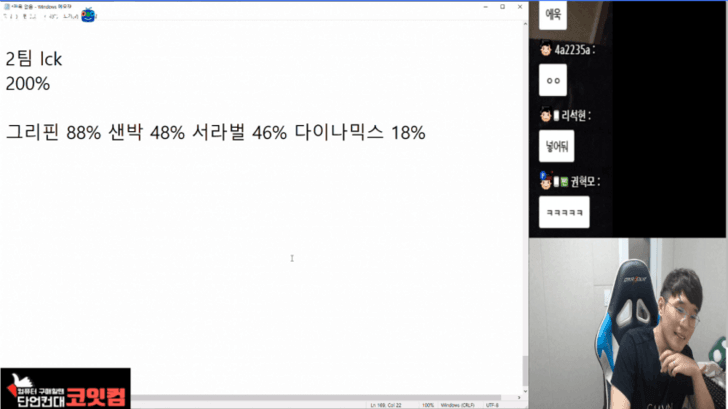Open the 파일 (File) menu in Notepad
This screenshot has height=409, width=728.
click(x=8, y=17)
